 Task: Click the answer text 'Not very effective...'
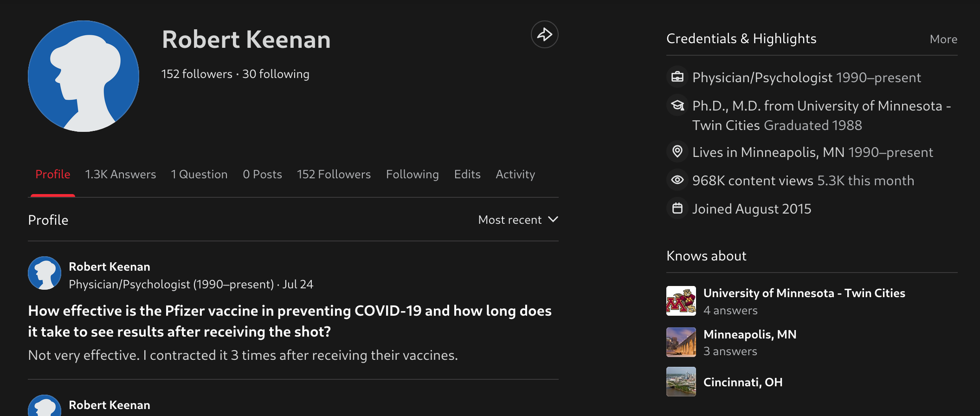click(243, 355)
